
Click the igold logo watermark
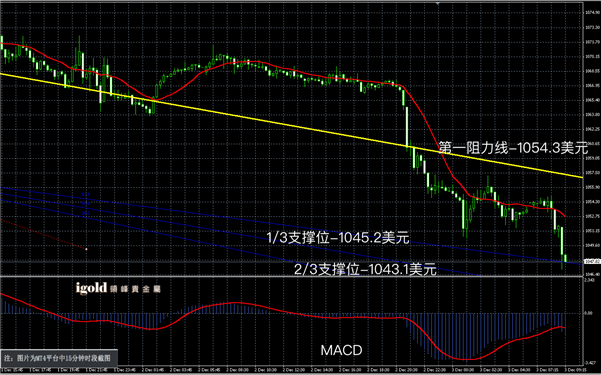pyautogui.click(x=118, y=288)
